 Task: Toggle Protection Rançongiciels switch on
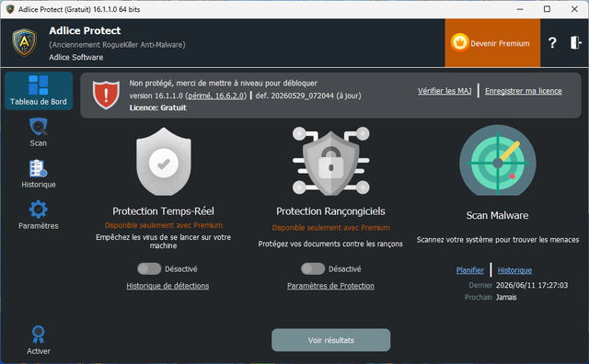coord(313,268)
